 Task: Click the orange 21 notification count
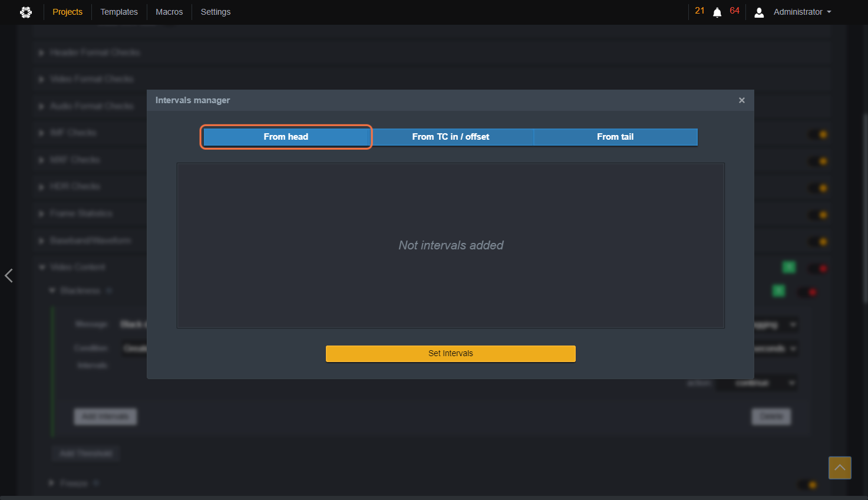coord(699,11)
